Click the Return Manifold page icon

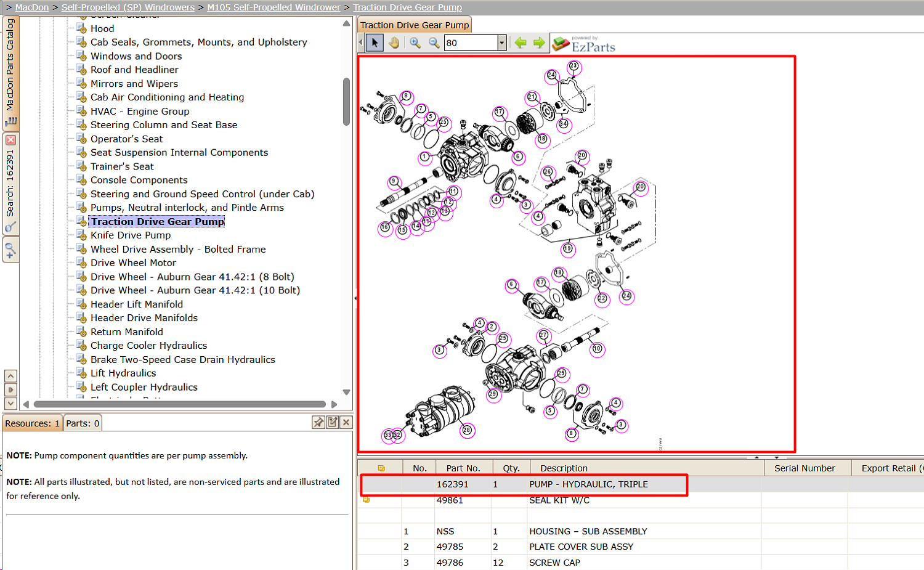coord(81,332)
